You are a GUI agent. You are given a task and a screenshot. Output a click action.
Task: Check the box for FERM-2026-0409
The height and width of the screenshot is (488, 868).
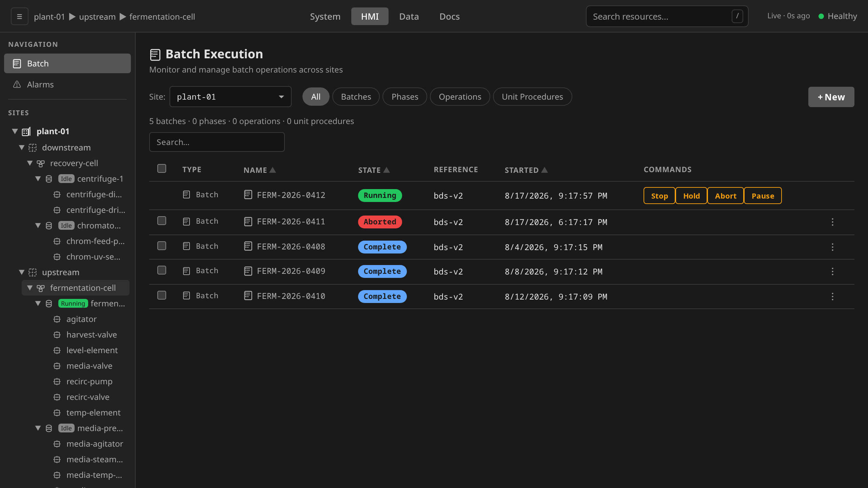coord(162,270)
